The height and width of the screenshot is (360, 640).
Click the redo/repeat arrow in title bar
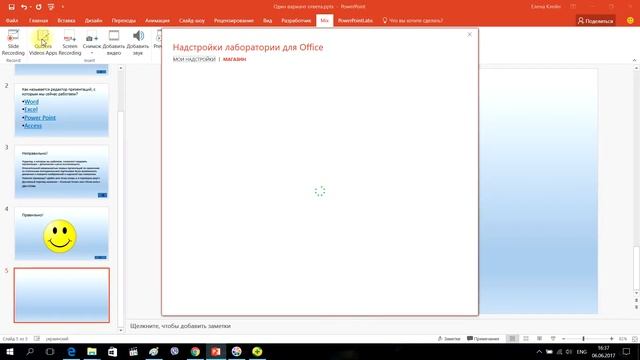pos(38,7)
